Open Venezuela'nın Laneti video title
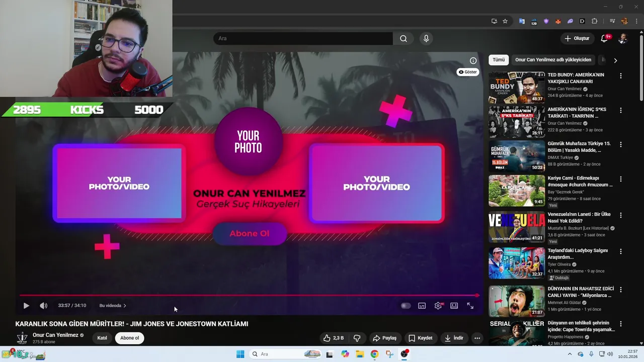Image resolution: width=644 pixels, height=362 pixels. (579, 218)
